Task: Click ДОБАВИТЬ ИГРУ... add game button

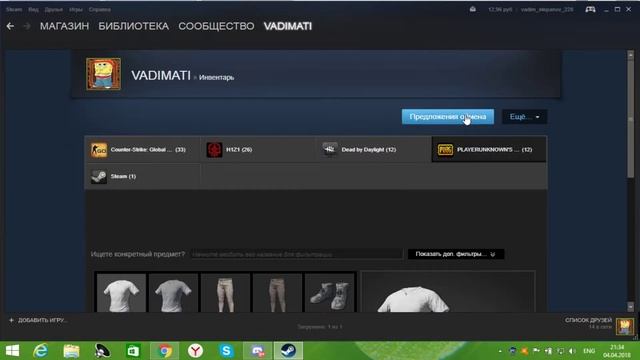Action: pyautogui.click(x=38, y=320)
